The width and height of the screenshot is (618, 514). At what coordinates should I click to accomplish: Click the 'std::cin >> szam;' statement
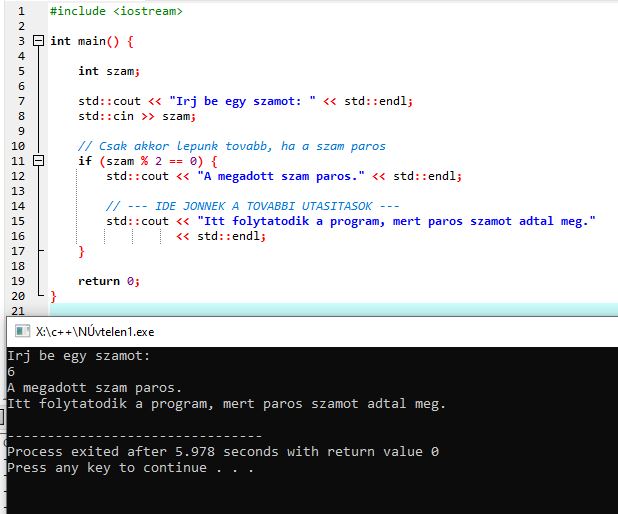(x=137, y=116)
